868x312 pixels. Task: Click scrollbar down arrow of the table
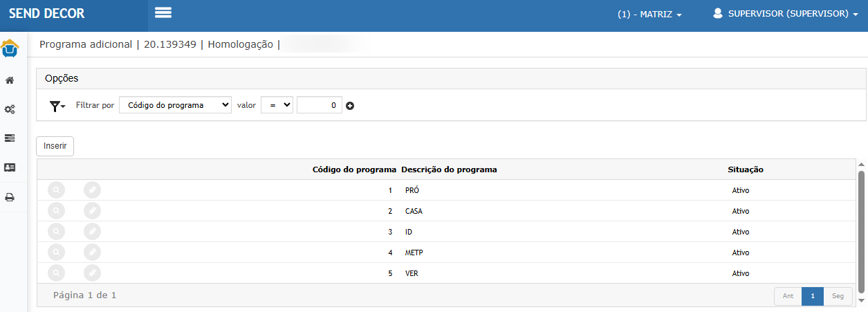(861, 300)
